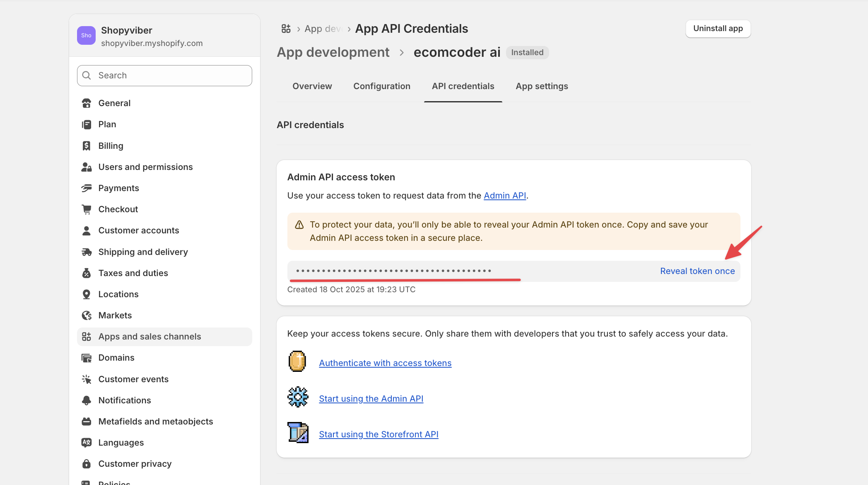The width and height of the screenshot is (868, 485).
Task: Open the Admin API link
Action: (x=504, y=196)
